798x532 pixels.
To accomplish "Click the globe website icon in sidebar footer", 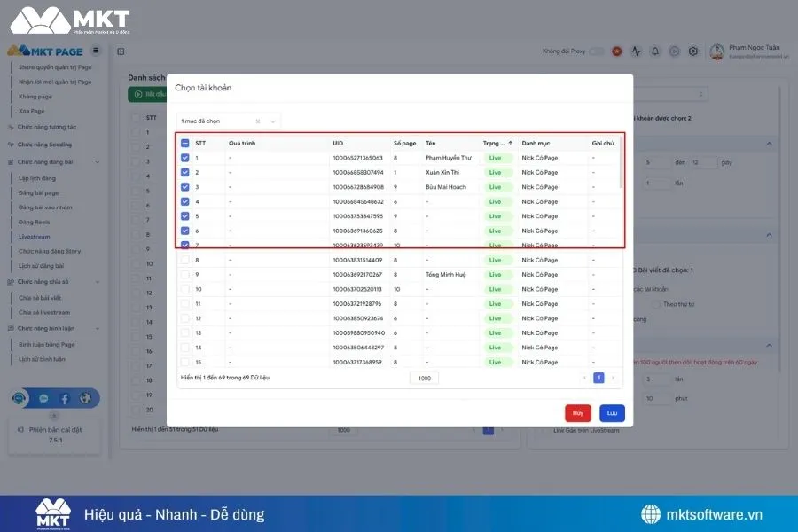I will pyautogui.click(x=85, y=399).
